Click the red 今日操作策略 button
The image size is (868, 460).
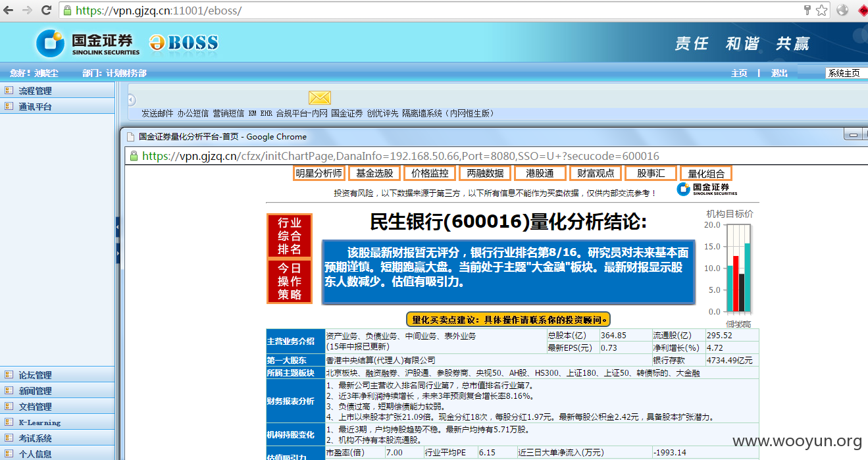pyautogui.click(x=289, y=281)
